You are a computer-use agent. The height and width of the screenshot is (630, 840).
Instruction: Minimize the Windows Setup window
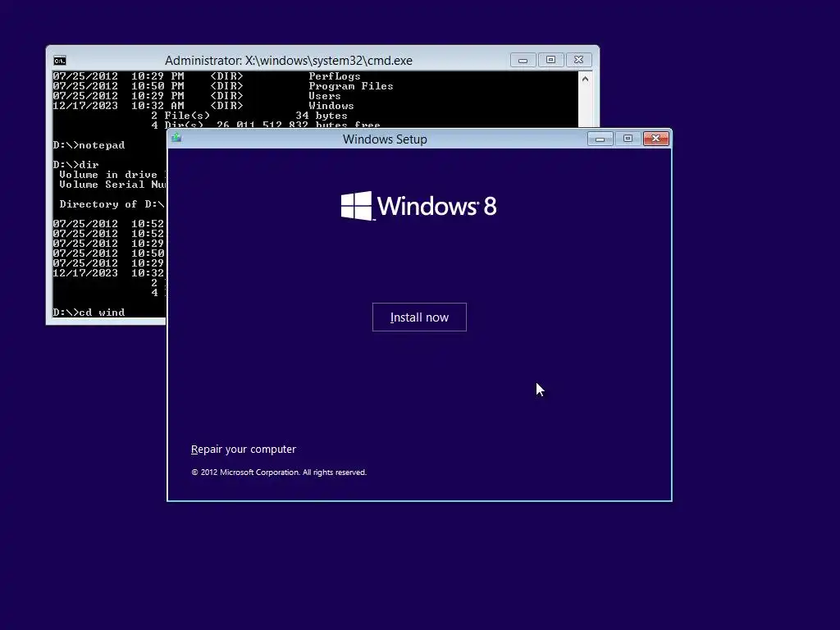pyautogui.click(x=600, y=139)
